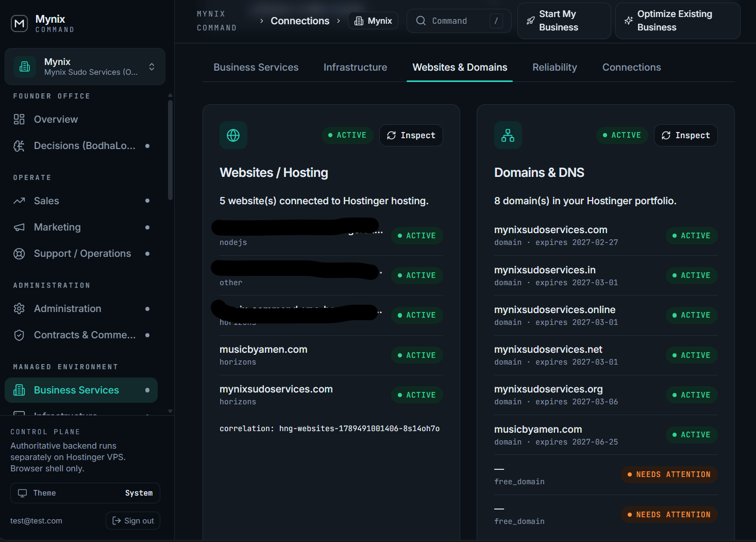This screenshot has height=542, width=756.
Task: Click the sidebar vertical scrollbar
Action: pyautogui.click(x=170, y=150)
